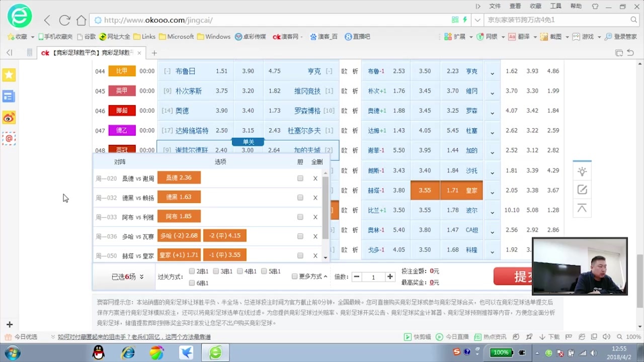This screenshot has height=362, width=644.
Task: Click the search magnifier in the search box
Action: 634,20
